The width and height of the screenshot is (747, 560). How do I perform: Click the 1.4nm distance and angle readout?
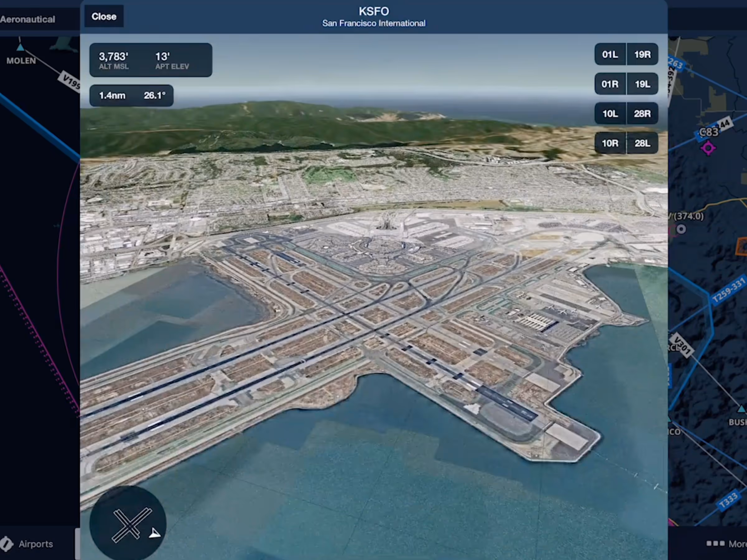coord(132,96)
